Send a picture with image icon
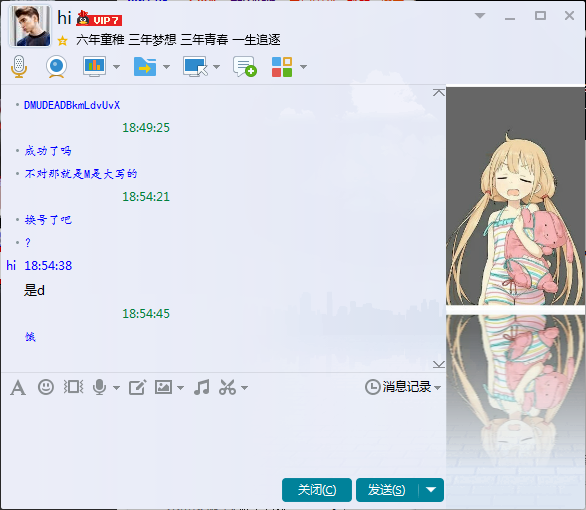Viewport: 586px width, 510px height. [x=163, y=387]
